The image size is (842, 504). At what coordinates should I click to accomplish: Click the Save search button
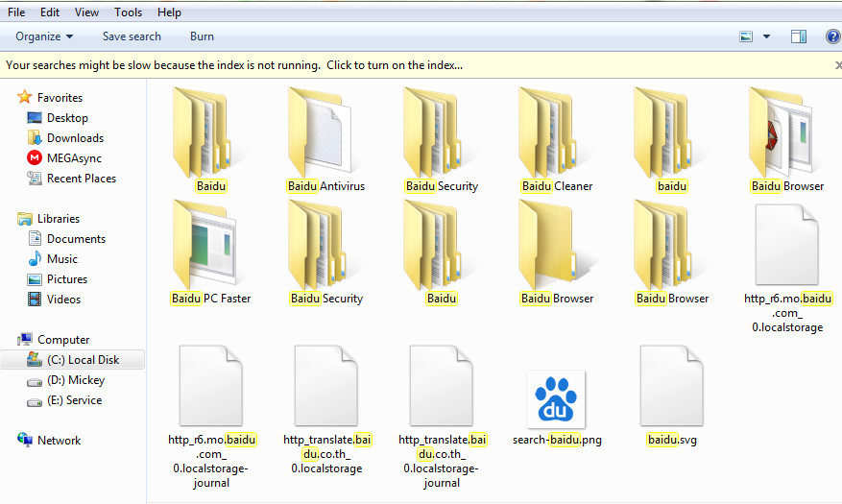(132, 36)
